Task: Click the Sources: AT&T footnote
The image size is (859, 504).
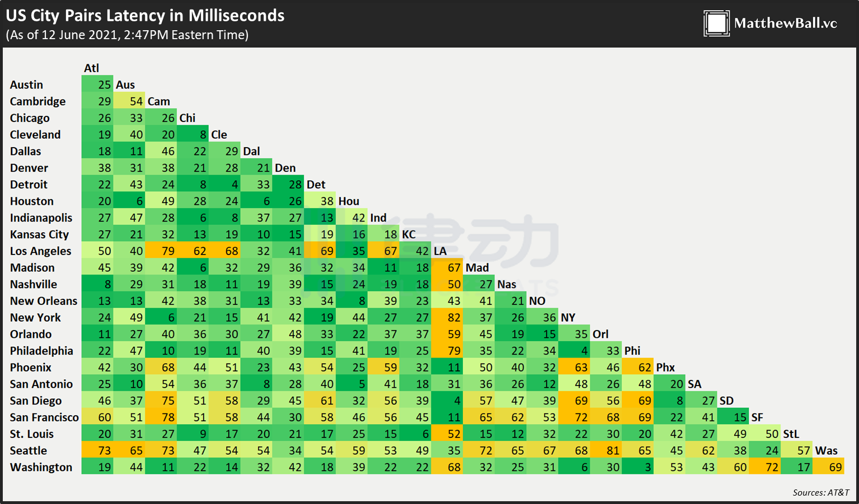Action: click(x=821, y=492)
